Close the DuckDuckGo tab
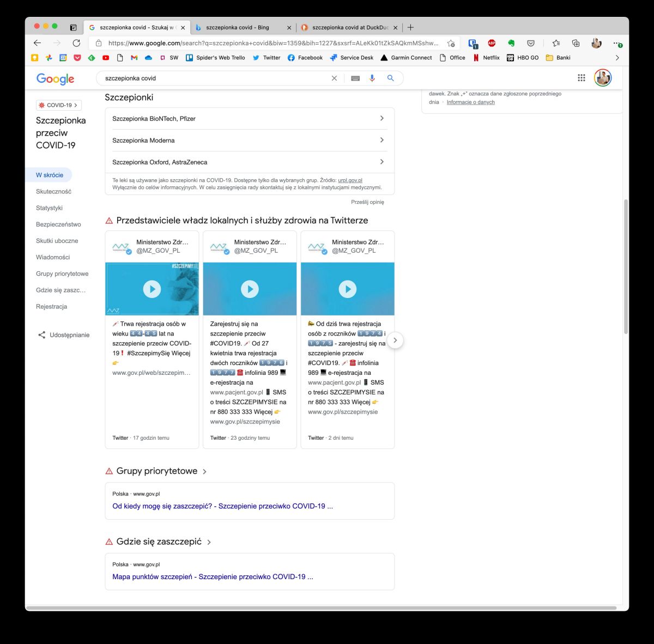This screenshot has width=654, height=644. pos(396,28)
